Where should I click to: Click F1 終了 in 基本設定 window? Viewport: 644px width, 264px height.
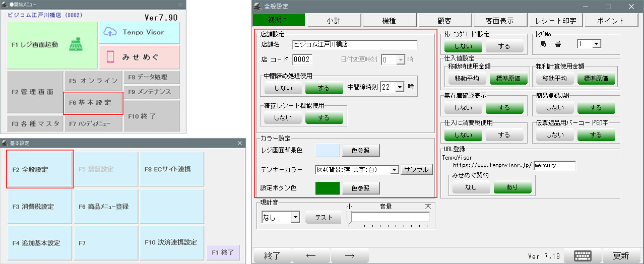click(x=223, y=252)
